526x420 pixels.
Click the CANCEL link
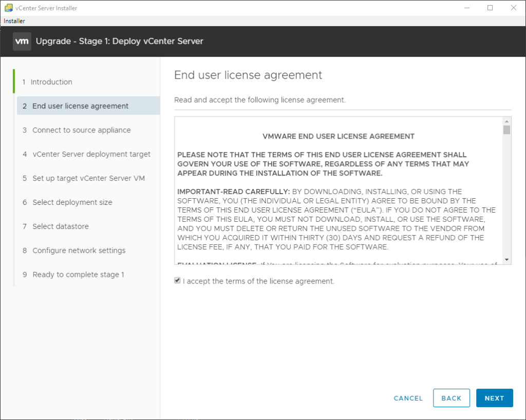point(408,398)
